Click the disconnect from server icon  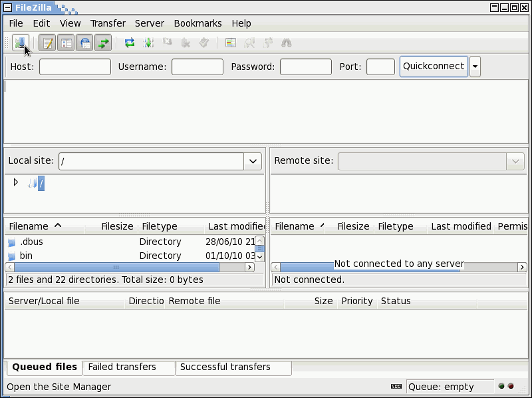(x=186, y=43)
